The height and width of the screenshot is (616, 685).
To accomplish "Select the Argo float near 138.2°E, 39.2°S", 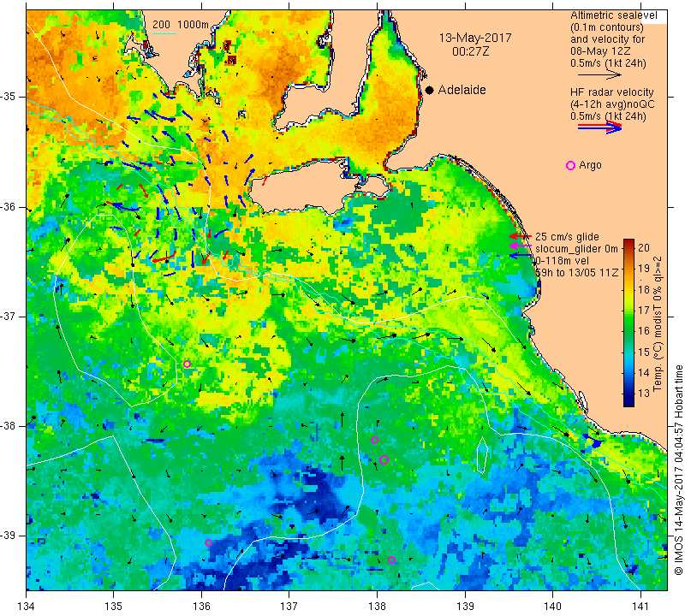I will [391, 560].
